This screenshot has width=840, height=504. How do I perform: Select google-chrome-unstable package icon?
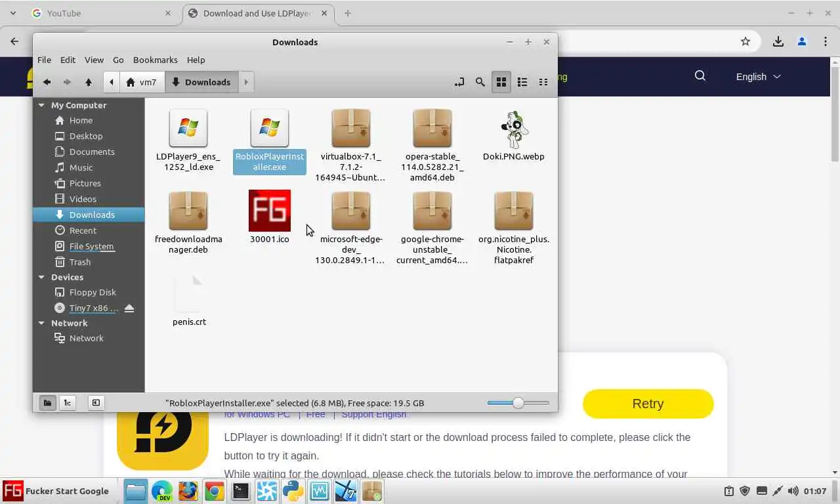coord(432,211)
